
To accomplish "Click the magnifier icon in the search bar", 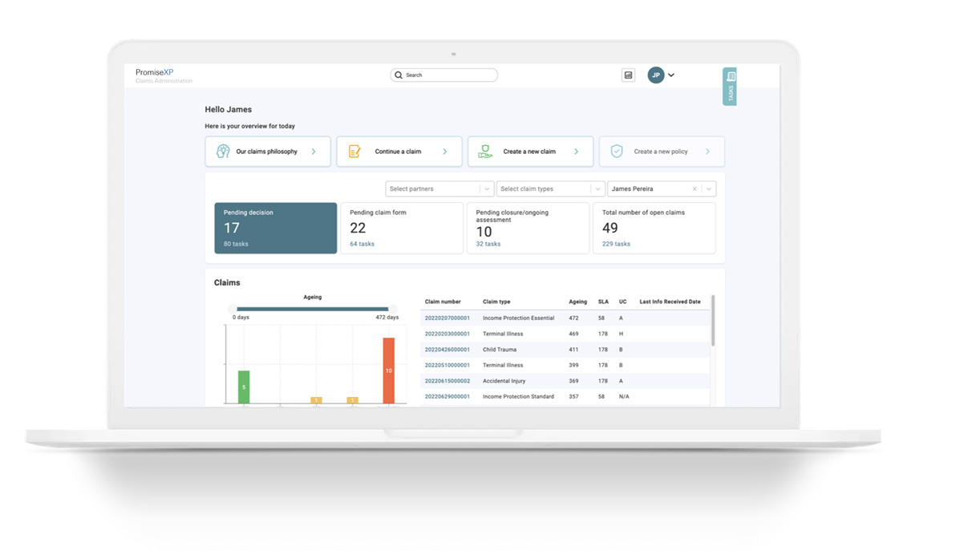I will click(399, 75).
